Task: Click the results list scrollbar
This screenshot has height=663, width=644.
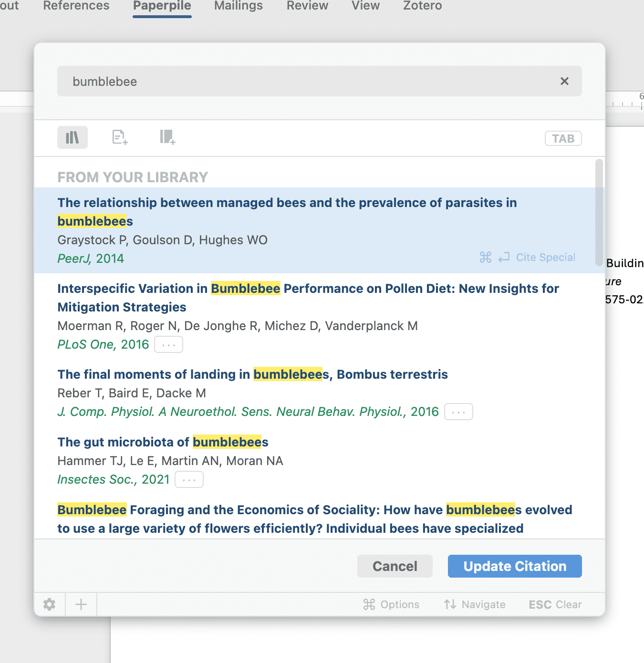Action: click(599, 213)
